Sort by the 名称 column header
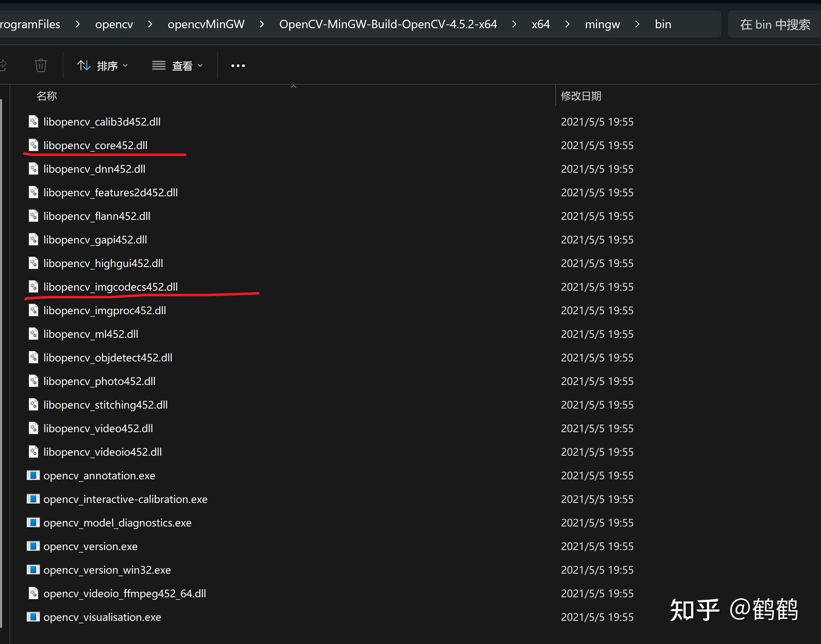The image size is (821, 644). [x=47, y=96]
